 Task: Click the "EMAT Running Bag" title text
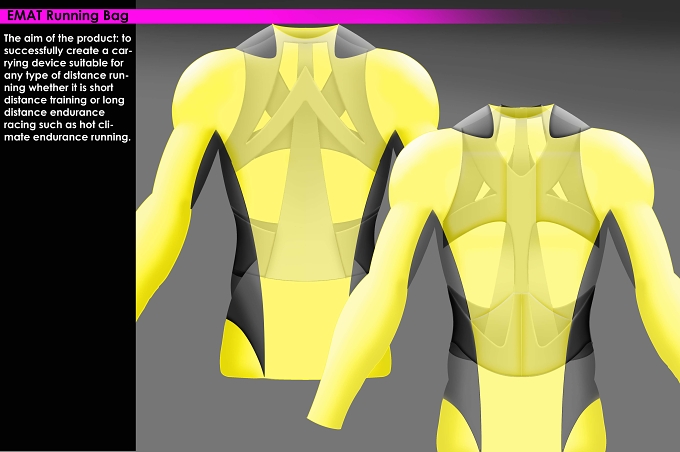point(68,16)
